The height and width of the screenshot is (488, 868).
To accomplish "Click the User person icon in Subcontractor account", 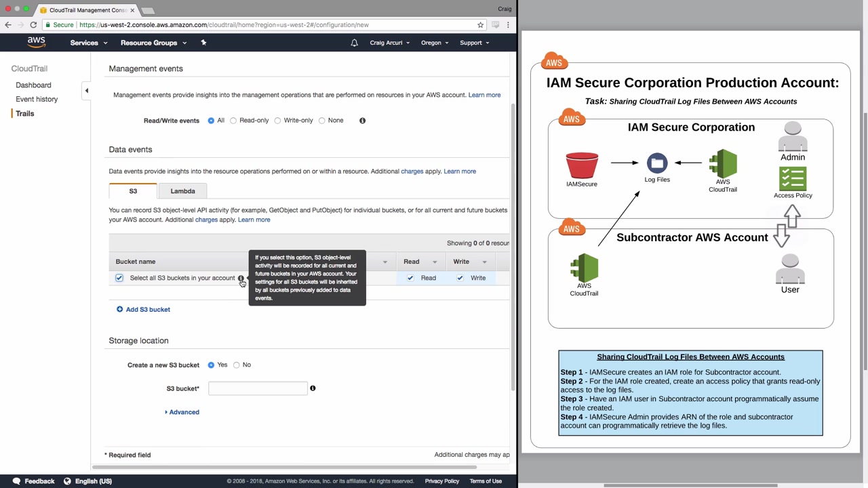I will coord(790,269).
